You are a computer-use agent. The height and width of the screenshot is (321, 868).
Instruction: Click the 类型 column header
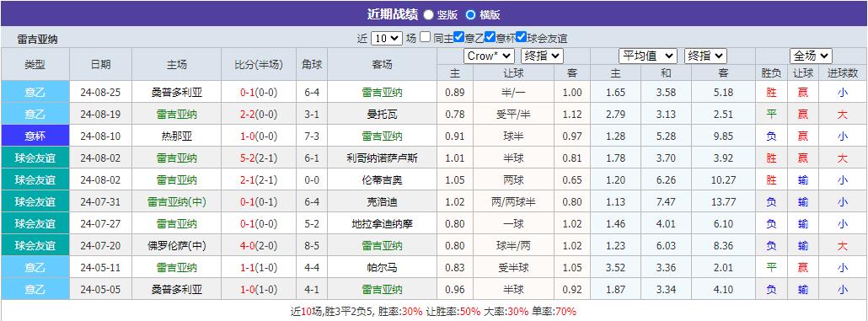[x=35, y=64]
